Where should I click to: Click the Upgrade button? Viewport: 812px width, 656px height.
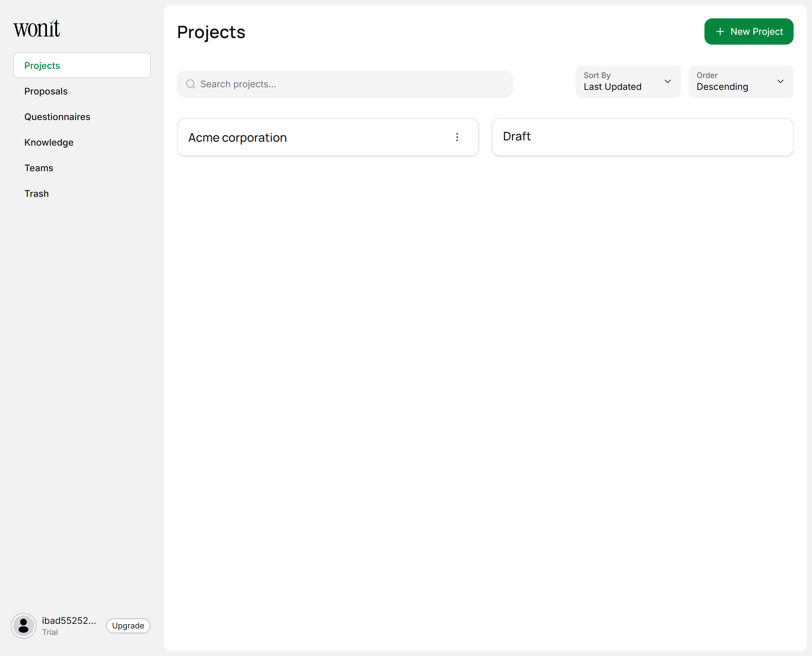(128, 626)
